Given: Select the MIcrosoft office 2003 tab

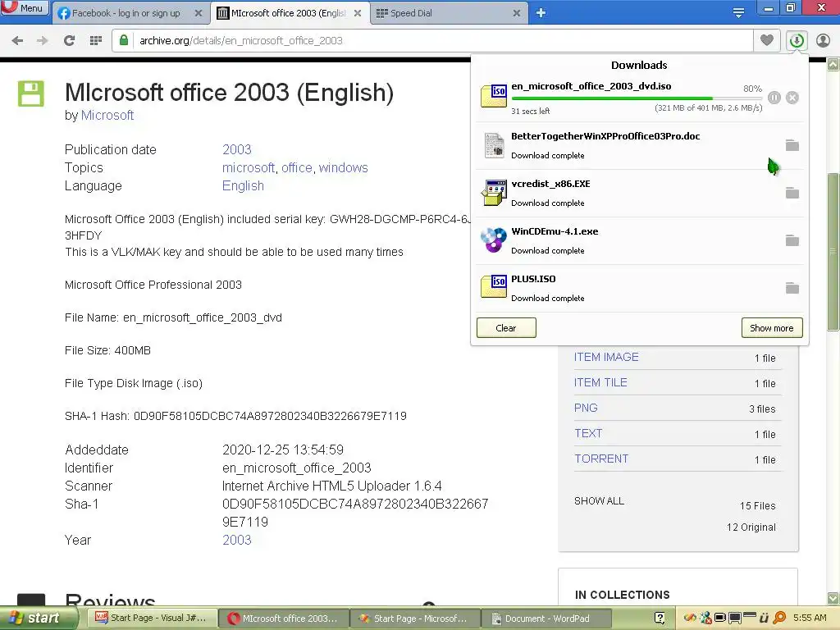Looking at the screenshot, I should pyautogui.click(x=290, y=13).
